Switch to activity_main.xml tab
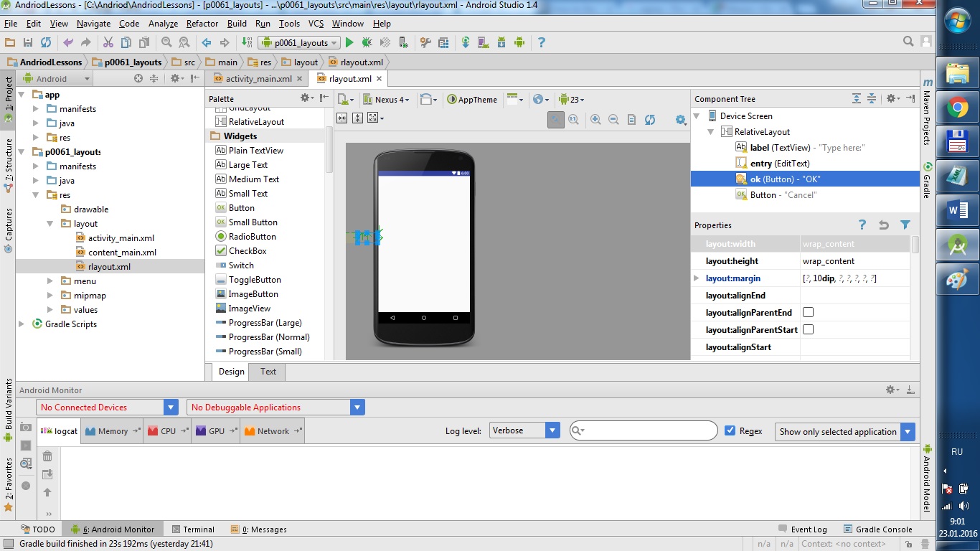Image resolution: width=980 pixels, height=551 pixels. click(x=256, y=79)
